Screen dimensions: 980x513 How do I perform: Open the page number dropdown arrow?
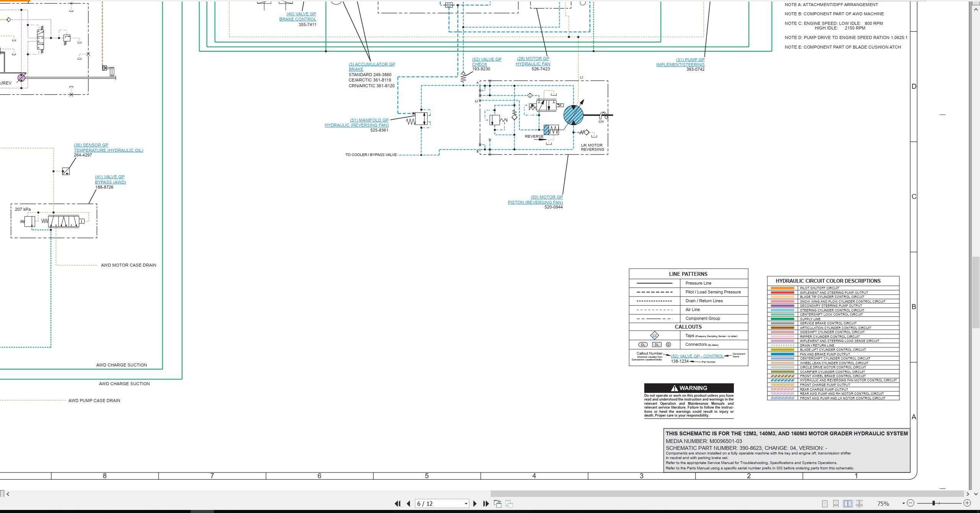click(466, 504)
